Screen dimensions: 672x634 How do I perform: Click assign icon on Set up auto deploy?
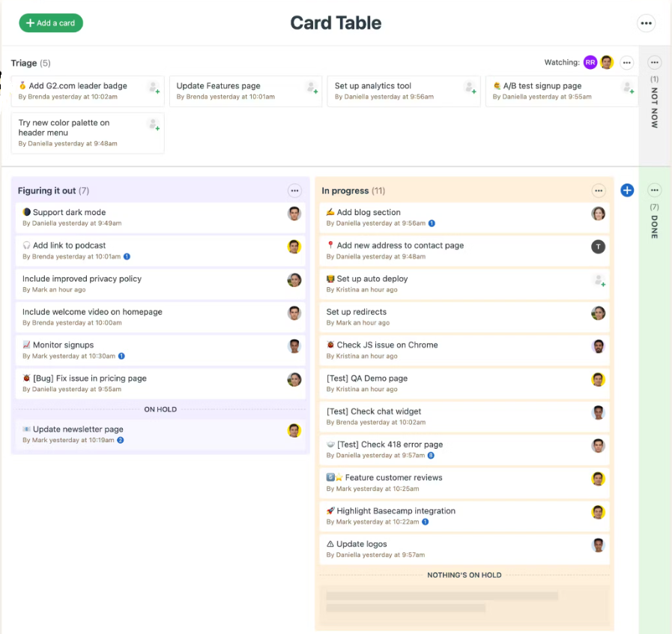599,280
